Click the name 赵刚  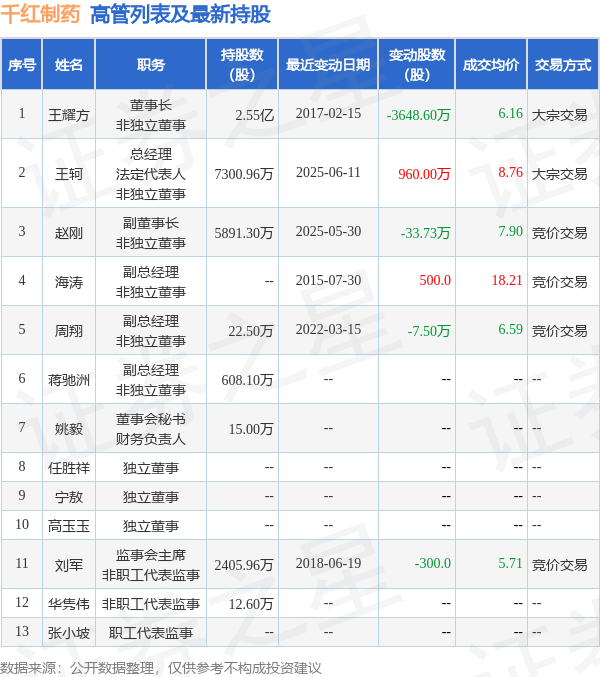point(69,233)
